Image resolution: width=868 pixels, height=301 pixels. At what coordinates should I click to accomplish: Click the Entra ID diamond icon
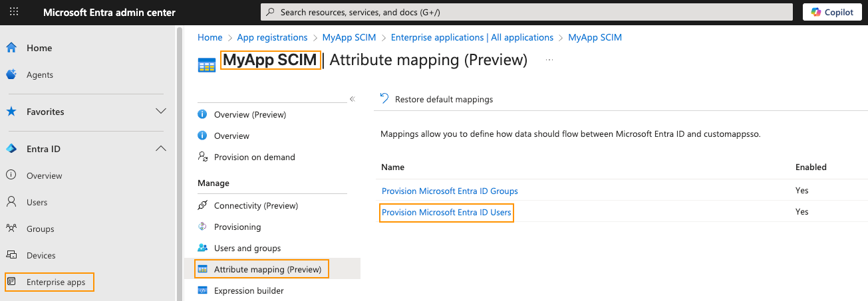point(11,149)
